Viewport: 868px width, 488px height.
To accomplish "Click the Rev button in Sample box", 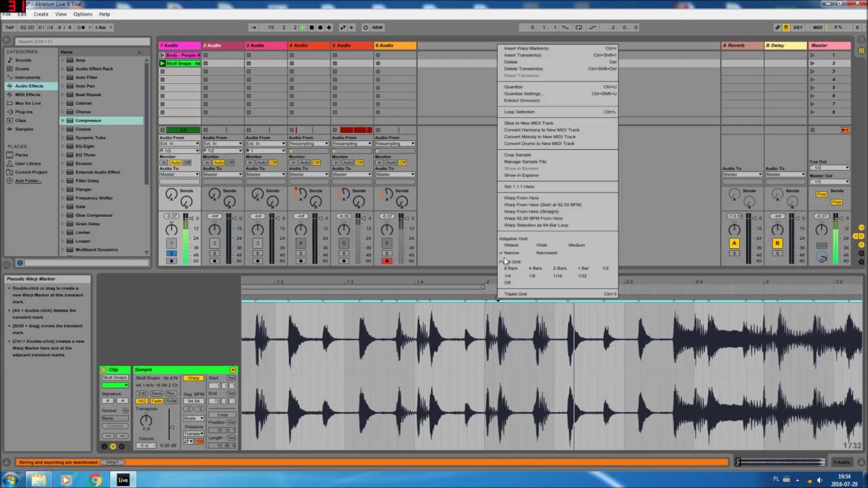I will click(171, 393).
